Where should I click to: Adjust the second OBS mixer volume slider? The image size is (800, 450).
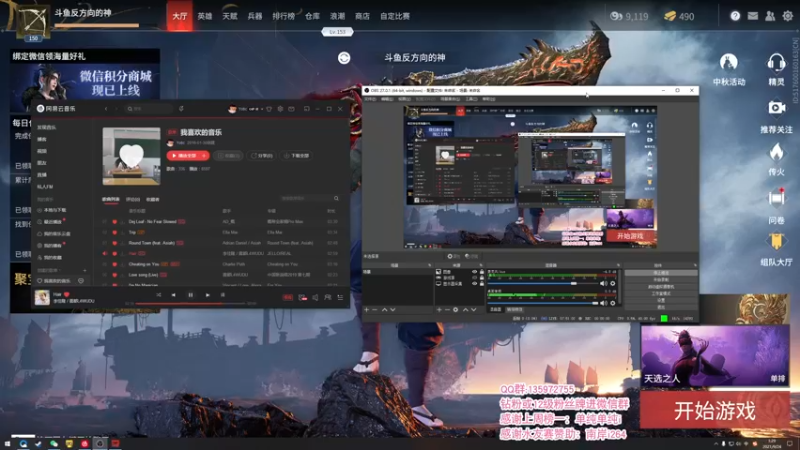click(543, 303)
